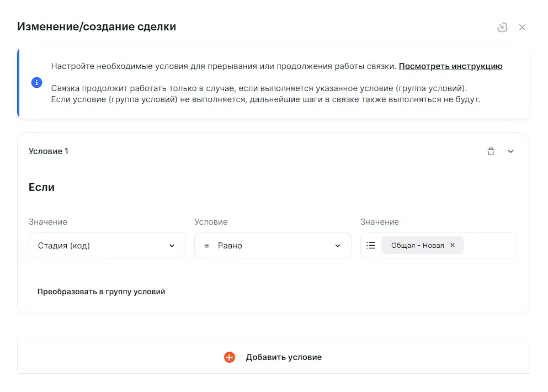Click empty space in the tag input field
The height and width of the screenshot is (392, 548).
490,245
